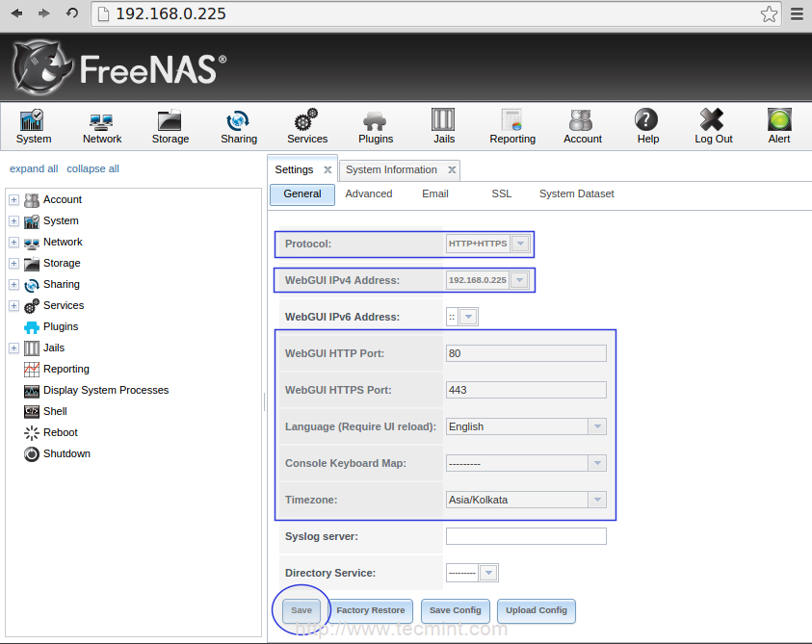Click the expand all link

click(x=34, y=168)
